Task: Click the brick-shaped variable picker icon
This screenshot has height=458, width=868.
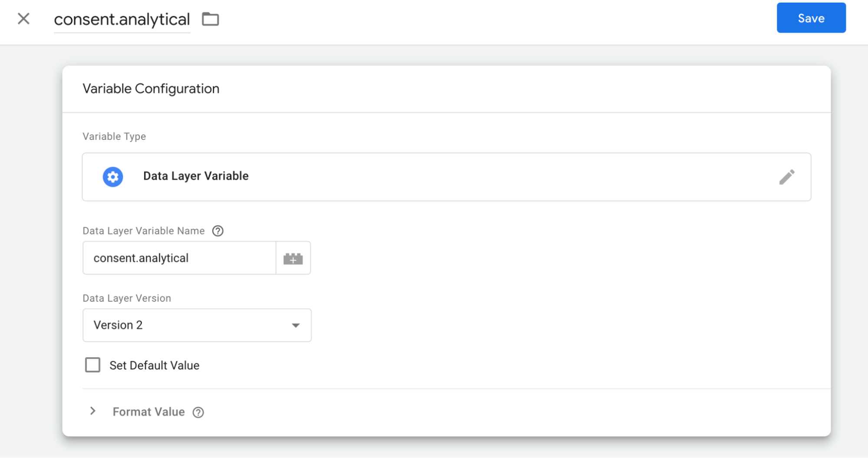Action: tap(293, 258)
